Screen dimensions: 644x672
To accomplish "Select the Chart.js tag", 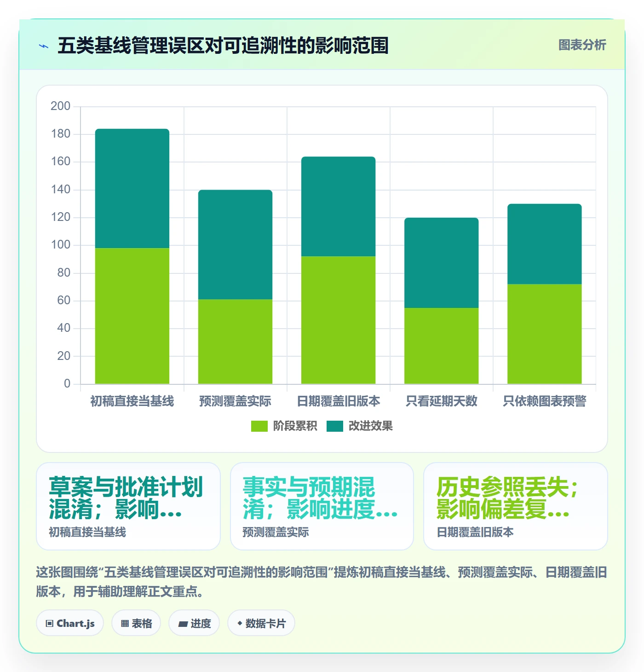I will (x=70, y=623).
